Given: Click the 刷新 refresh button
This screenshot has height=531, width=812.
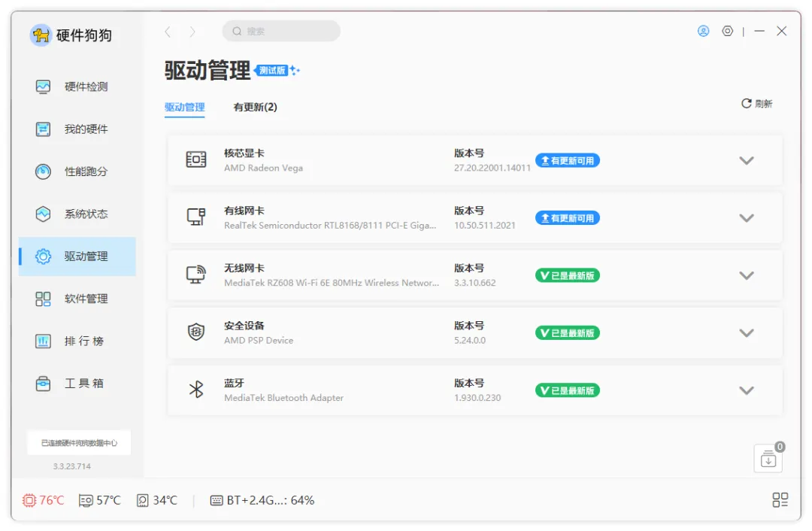Looking at the screenshot, I should point(756,103).
